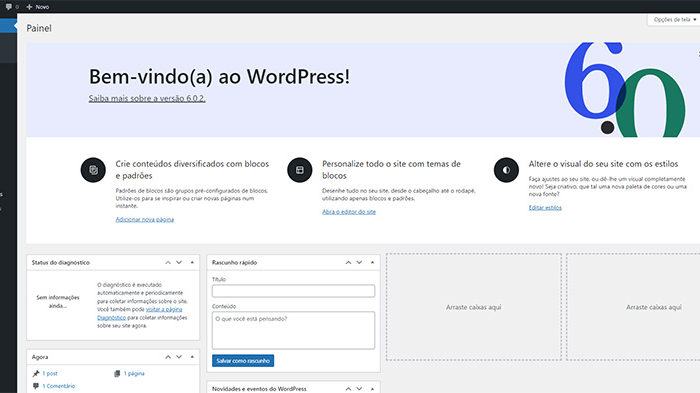700x393 pixels.
Task: Open the 1 página link
Action: [x=134, y=373]
